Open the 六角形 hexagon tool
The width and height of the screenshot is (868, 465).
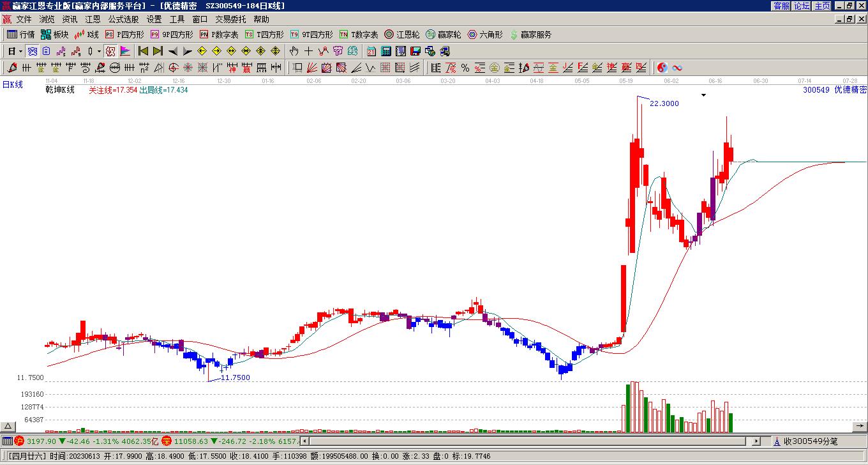tap(485, 34)
